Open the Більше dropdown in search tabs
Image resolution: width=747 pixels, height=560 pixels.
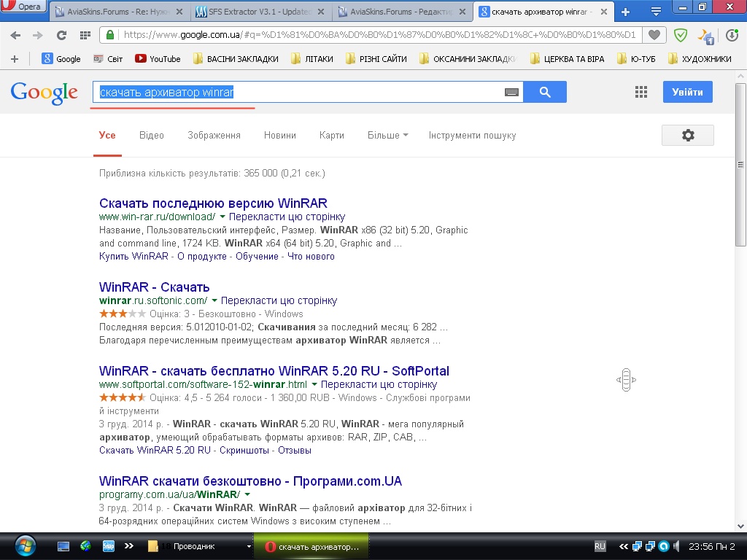(x=388, y=135)
